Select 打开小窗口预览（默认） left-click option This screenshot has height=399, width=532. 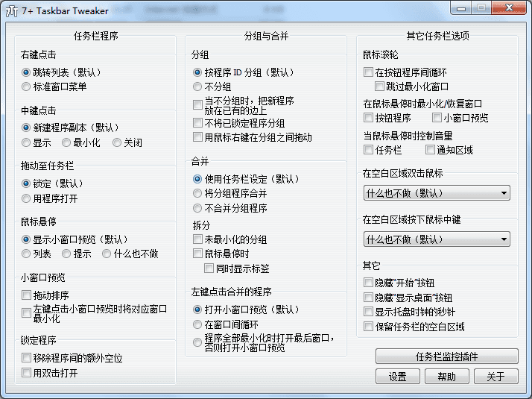(197, 310)
